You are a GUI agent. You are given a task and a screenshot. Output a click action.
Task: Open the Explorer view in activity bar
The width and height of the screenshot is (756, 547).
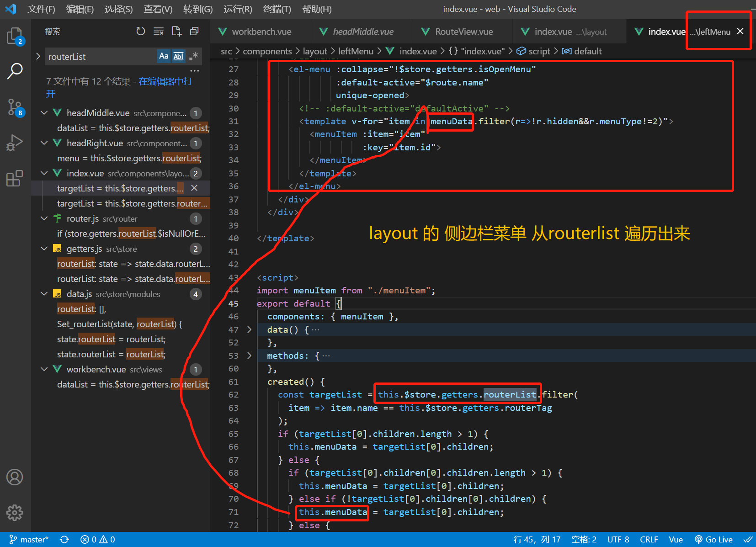click(15, 36)
